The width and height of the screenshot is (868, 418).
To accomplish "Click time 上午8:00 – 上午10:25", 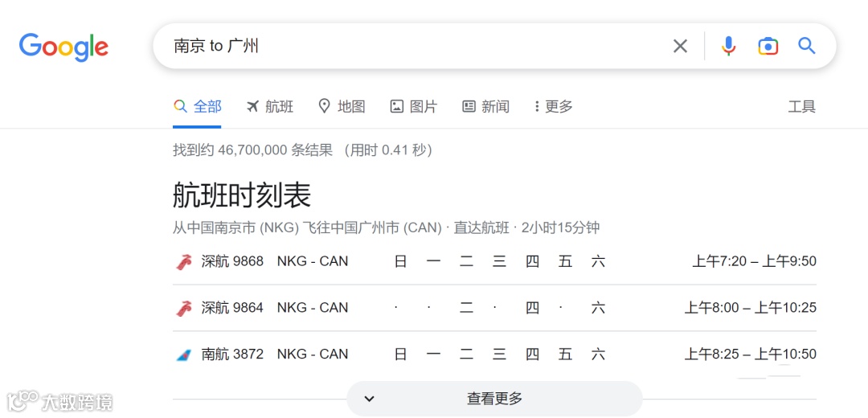I will pos(750,307).
